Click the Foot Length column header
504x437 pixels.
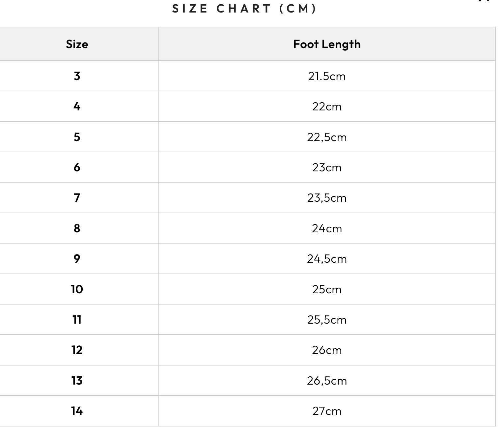[x=327, y=44]
